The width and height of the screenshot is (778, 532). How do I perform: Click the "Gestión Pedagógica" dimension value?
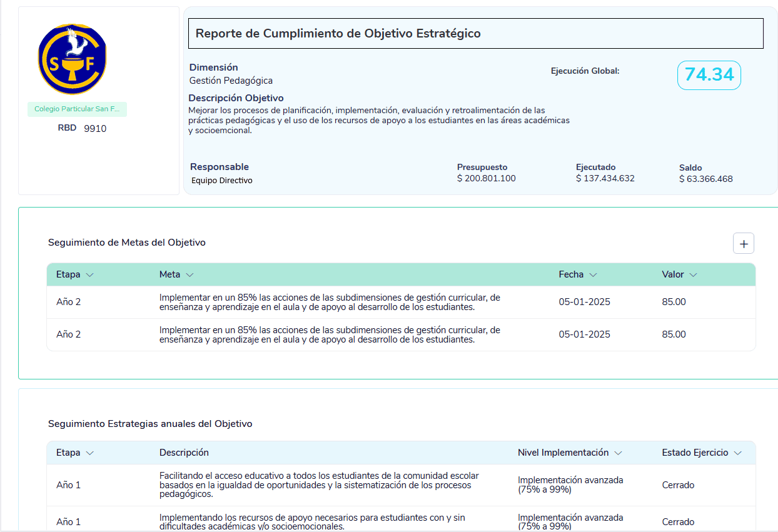pos(231,81)
